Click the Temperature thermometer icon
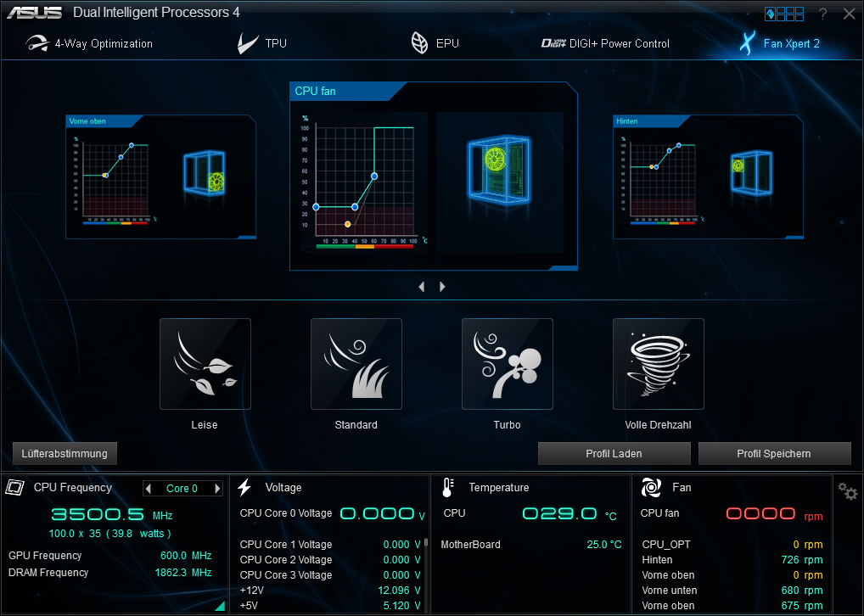Image resolution: width=864 pixels, height=616 pixels. [x=447, y=487]
